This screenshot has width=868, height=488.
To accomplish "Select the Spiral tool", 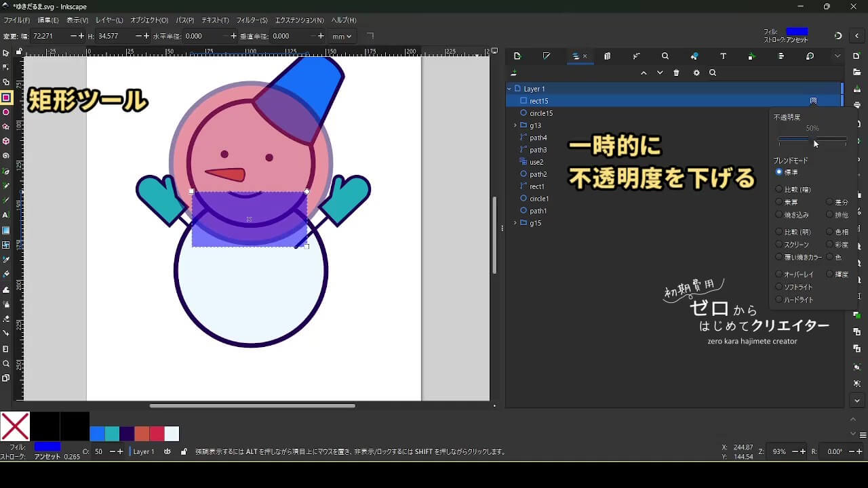I will (6, 156).
